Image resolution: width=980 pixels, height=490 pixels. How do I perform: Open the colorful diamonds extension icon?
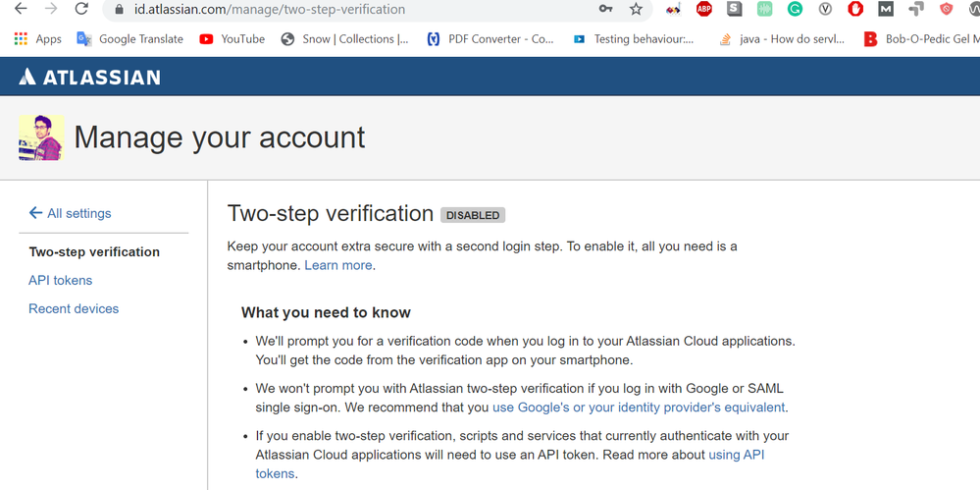[x=673, y=10]
